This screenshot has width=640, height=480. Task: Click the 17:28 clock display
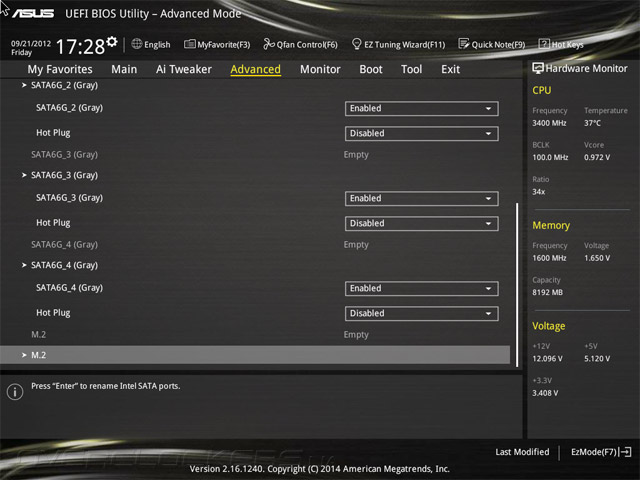[x=80, y=46]
